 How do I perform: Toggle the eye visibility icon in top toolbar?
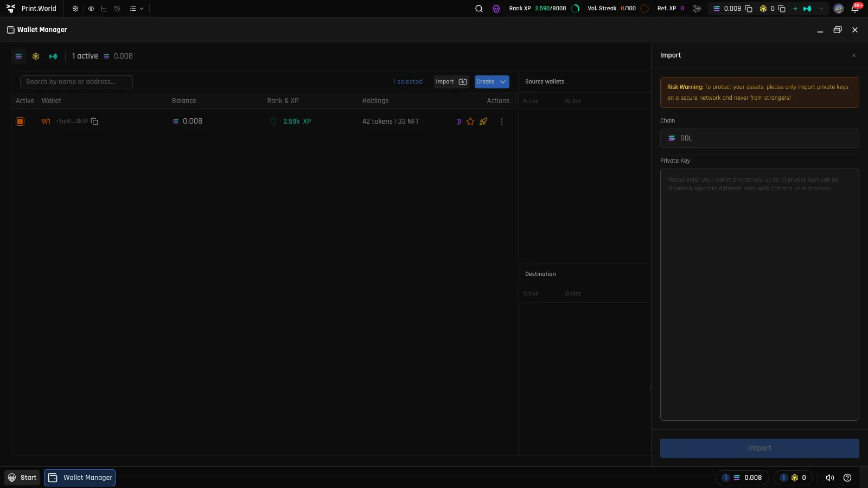point(91,9)
